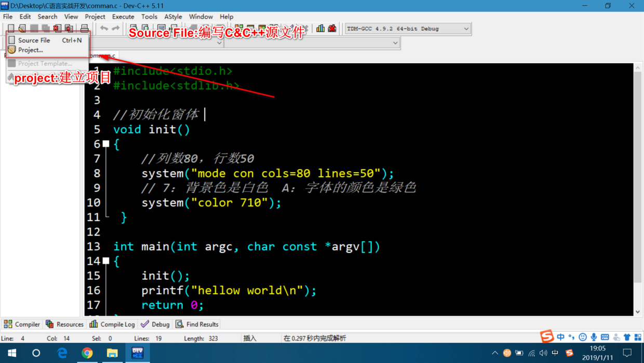Switch to the Compile Log tab
The width and height of the screenshot is (644, 363).
pyautogui.click(x=112, y=324)
